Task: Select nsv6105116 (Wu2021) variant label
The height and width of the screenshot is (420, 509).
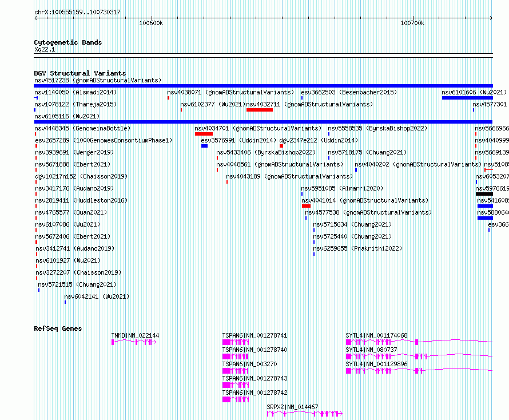Action: pyautogui.click(x=67, y=116)
